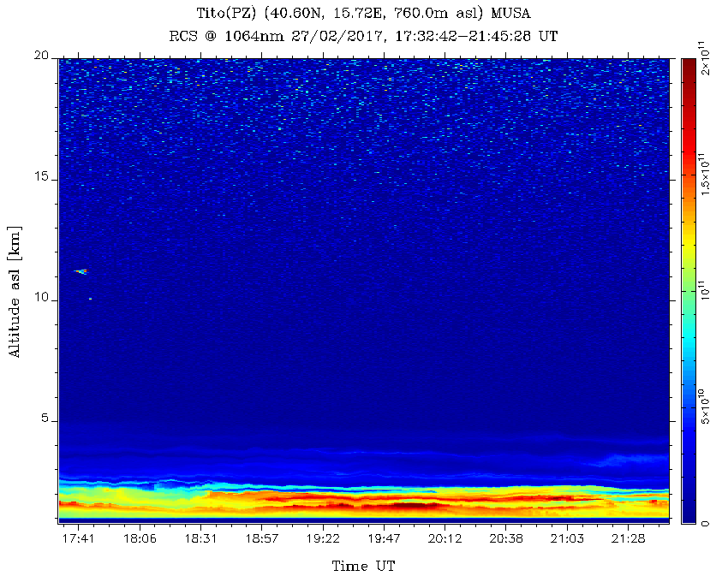Viewport: 728px width, 582px height.
Task: Click the altitude tick label 20
Action: pos(41,56)
